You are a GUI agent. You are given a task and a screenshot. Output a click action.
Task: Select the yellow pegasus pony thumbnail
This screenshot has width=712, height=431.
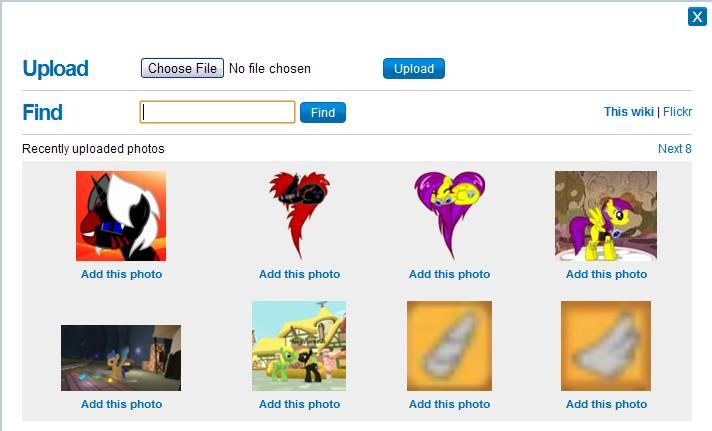[606, 216]
